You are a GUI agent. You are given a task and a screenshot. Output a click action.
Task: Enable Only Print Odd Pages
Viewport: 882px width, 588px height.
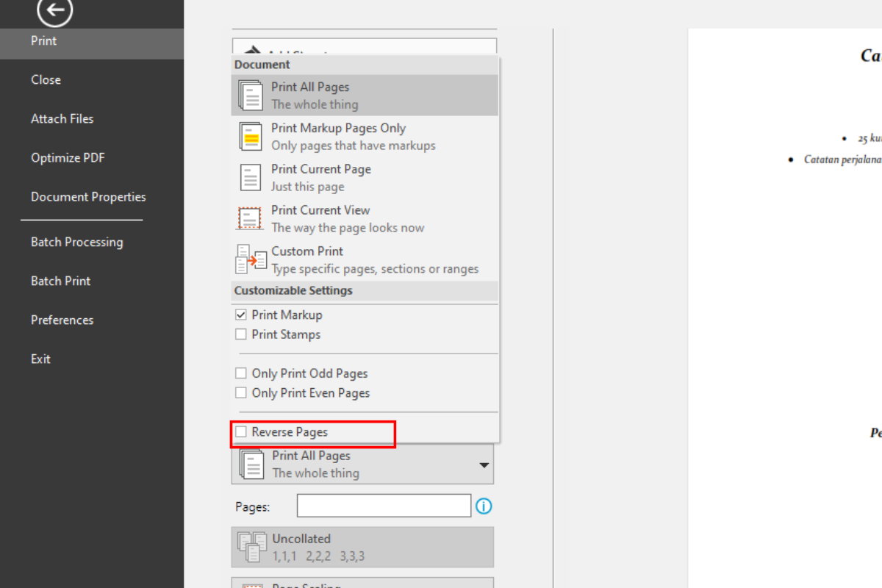click(x=241, y=373)
